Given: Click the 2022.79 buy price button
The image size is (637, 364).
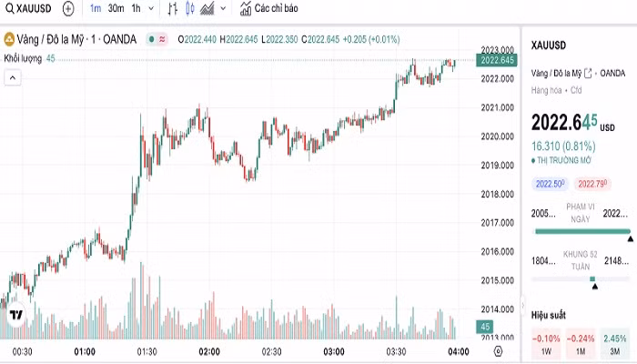Looking at the screenshot, I should [x=592, y=184].
